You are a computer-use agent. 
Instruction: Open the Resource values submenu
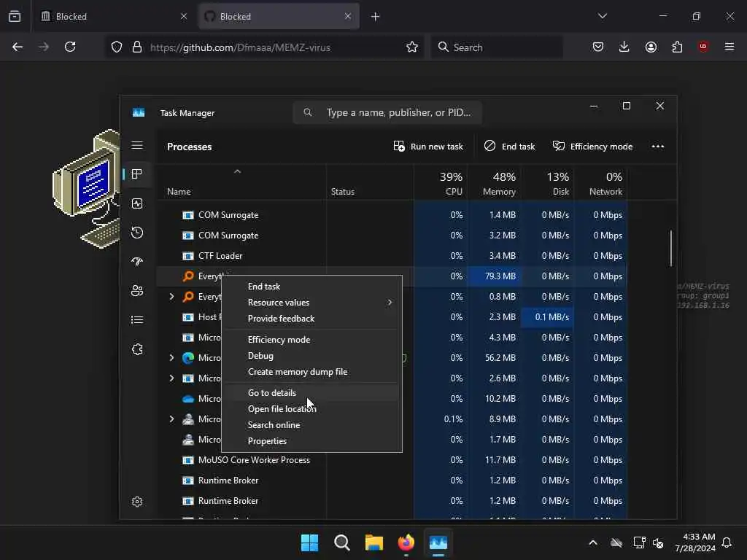click(x=311, y=303)
